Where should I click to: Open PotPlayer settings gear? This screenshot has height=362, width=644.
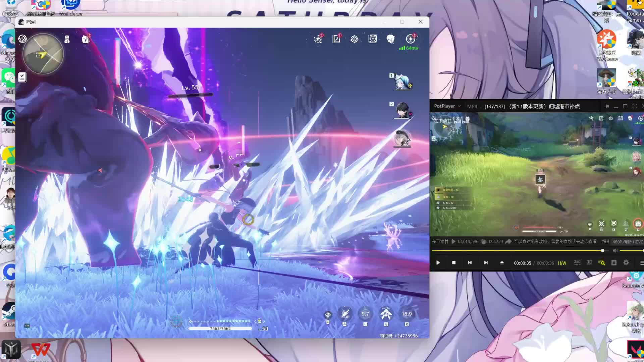626,263
